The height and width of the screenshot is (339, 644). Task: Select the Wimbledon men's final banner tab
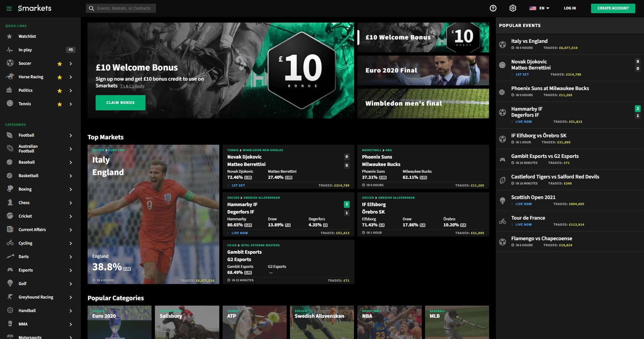coord(423,104)
